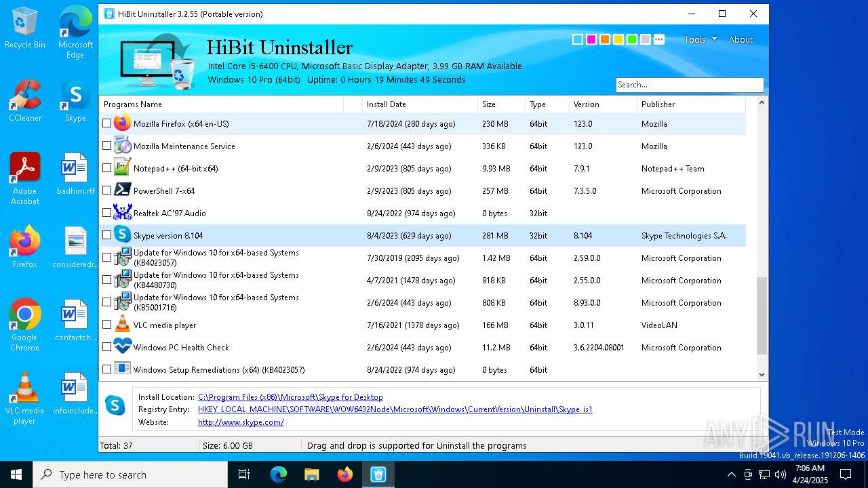Select the magenta theme color swatch
This screenshot has width=868, height=488.
(x=591, y=39)
